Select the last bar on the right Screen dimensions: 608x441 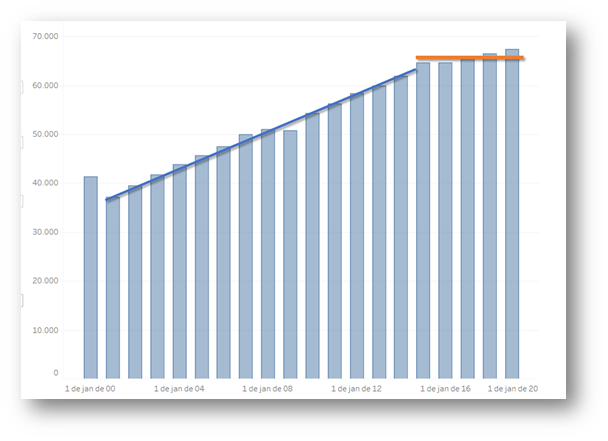point(512,212)
